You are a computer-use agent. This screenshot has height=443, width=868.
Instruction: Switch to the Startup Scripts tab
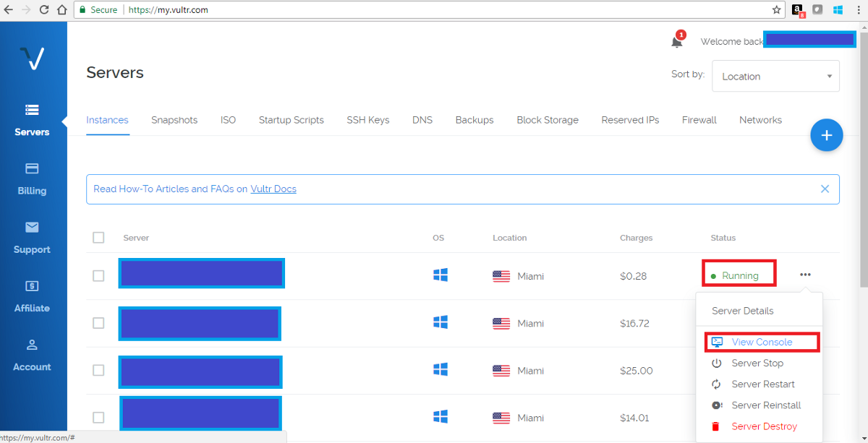292,120
